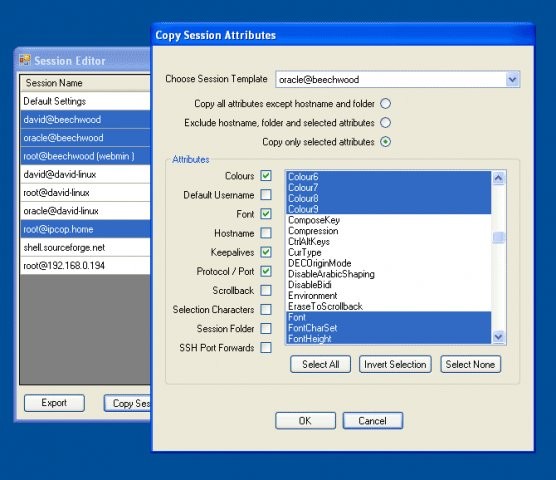Viewport: 556px width, 480px height.
Task: Confirm with the OK button
Action: 305,421
